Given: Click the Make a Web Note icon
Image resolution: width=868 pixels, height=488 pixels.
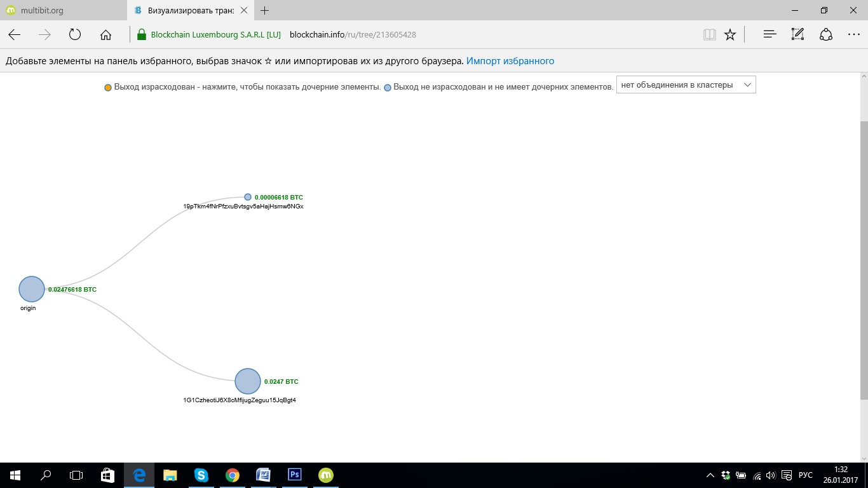Looking at the screenshot, I should tap(797, 35).
